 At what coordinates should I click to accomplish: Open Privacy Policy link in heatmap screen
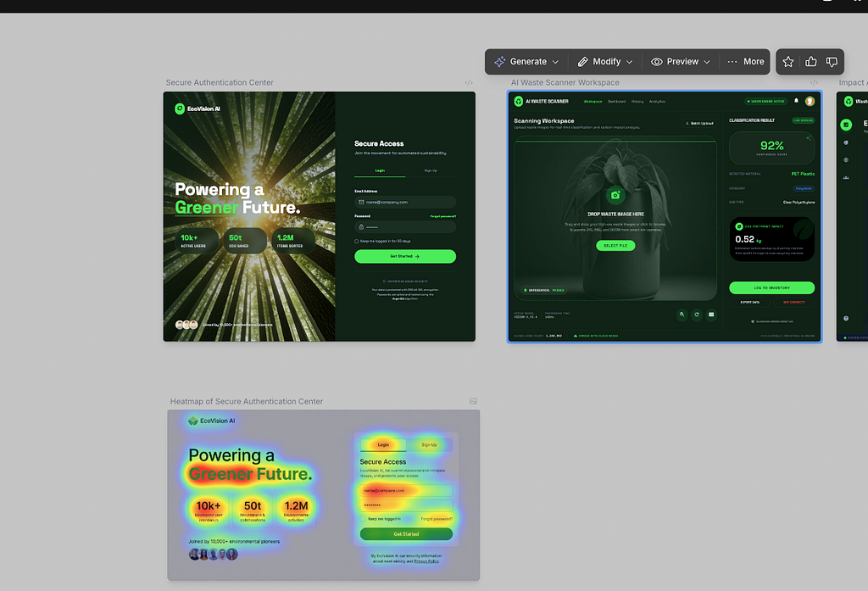426,561
